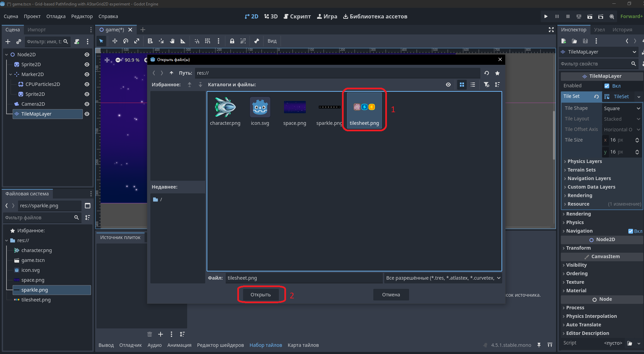The image size is (644, 354).
Task: Click the Путь path field
Action: (x=338, y=73)
